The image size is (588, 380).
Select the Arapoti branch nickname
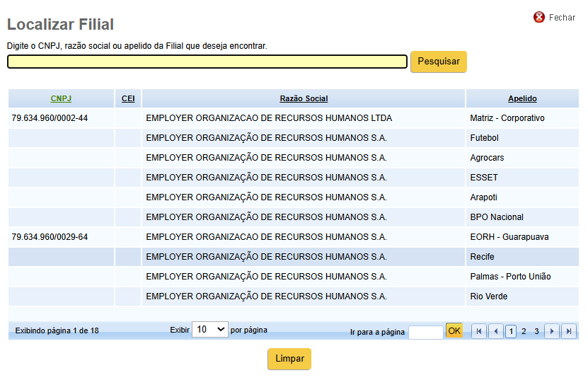(x=483, y=197)
